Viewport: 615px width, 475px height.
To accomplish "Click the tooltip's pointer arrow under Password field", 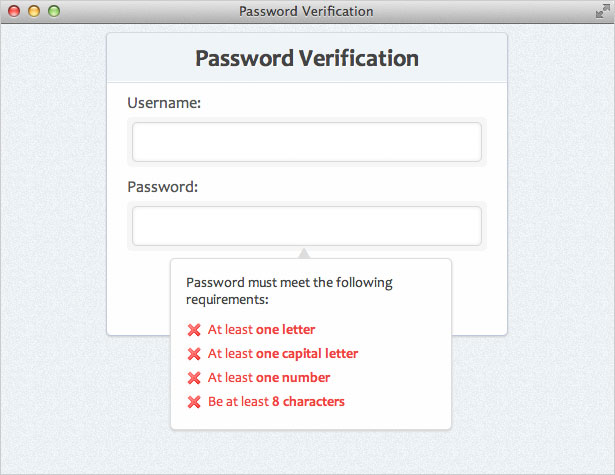I will pyautogui.click(x=305, y=254).
